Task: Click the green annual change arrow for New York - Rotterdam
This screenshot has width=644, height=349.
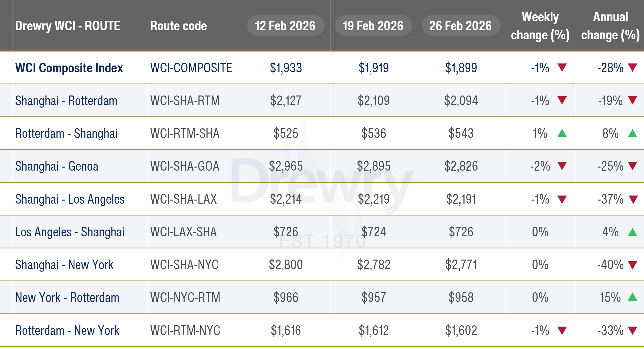Action: 632,297
